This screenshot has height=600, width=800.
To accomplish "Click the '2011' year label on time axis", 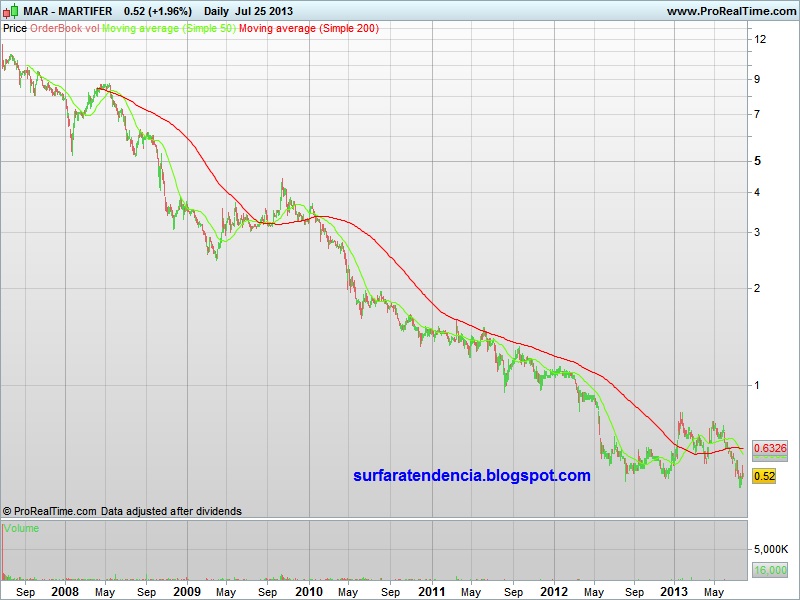I will (432, 592).
